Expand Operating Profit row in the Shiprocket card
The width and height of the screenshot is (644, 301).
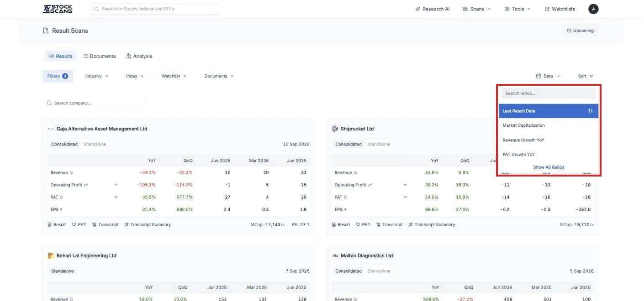tap(405, 185)
